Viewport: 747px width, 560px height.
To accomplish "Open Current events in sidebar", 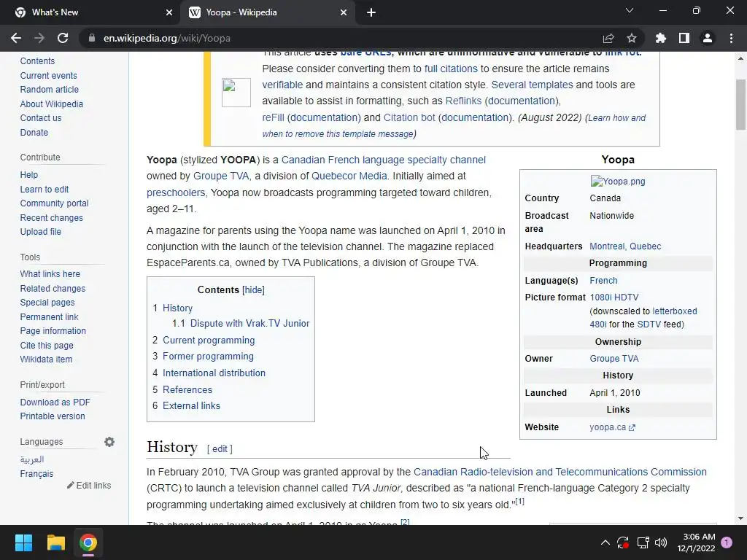I will tap(48, 75).
